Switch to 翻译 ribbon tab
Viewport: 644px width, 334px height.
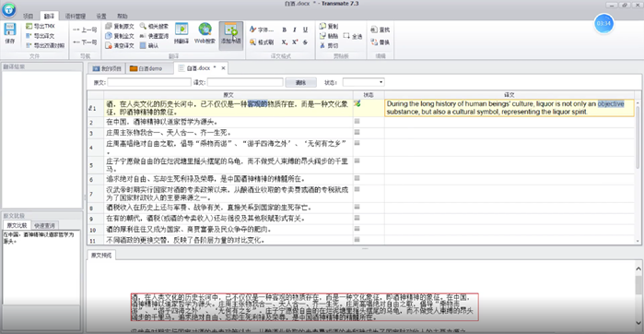49,16
